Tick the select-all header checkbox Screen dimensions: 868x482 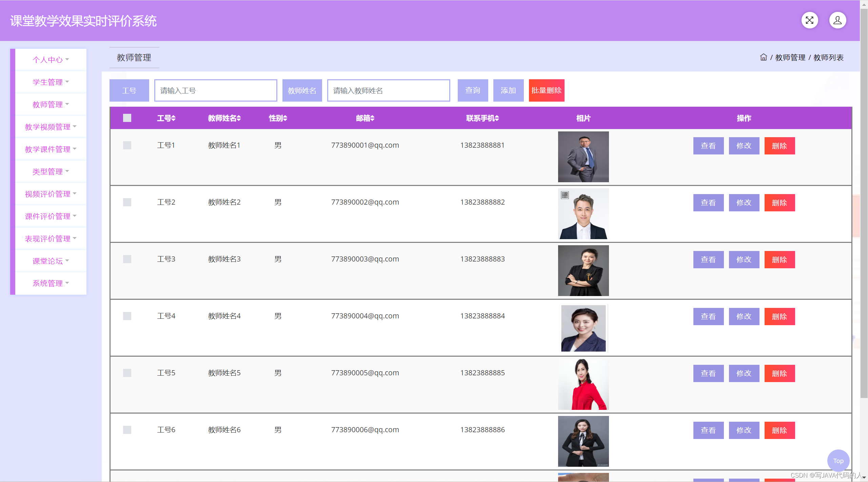127,118
